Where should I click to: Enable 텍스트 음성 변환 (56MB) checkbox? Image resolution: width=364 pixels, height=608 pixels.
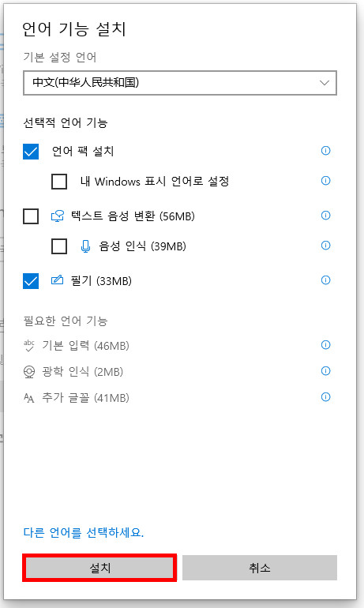pos(31,216)
